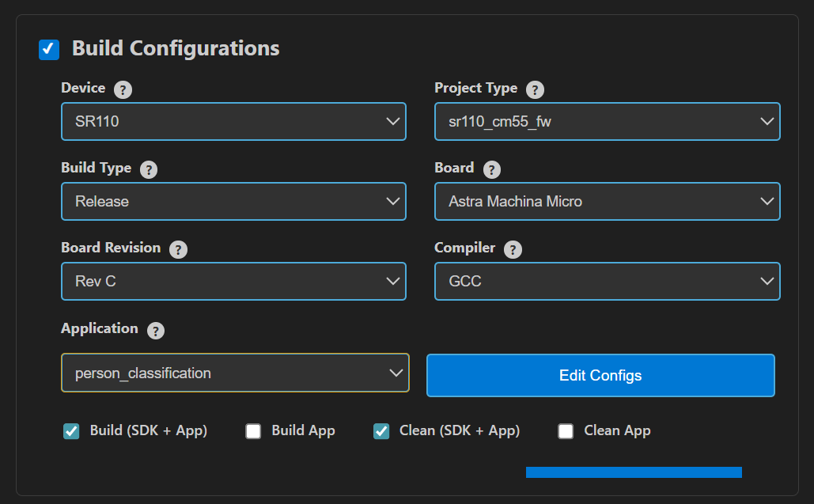Expand the Board dropdown showing Astra Machina Micro
Viewport: 814px width, 504px height.
[x=607, y=201]
